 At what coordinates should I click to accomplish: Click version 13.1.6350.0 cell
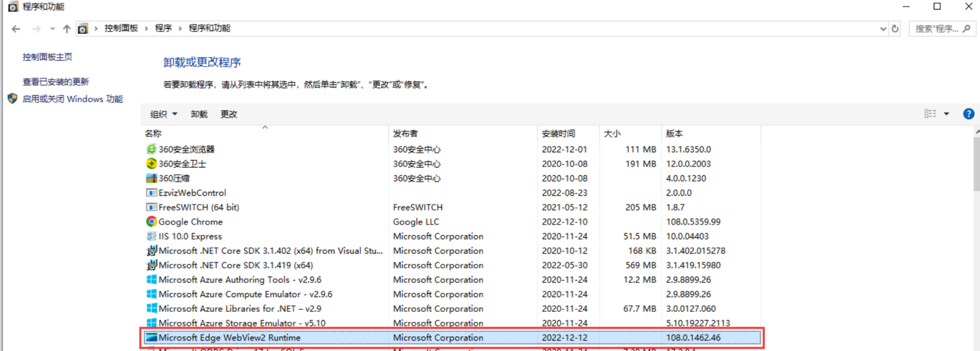[x=688, y=149]
